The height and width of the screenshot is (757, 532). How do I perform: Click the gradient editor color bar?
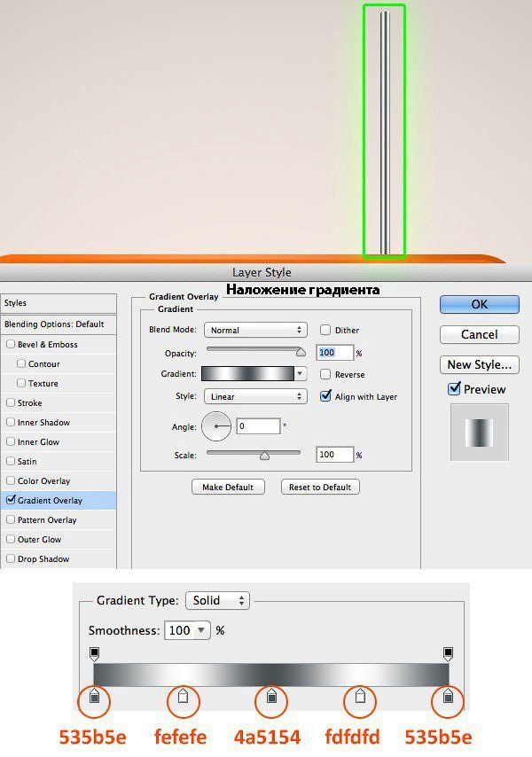270,675
